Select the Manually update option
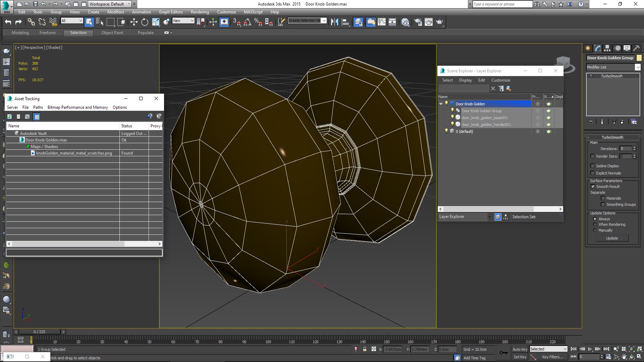The image size is (644, 362). 595,230
